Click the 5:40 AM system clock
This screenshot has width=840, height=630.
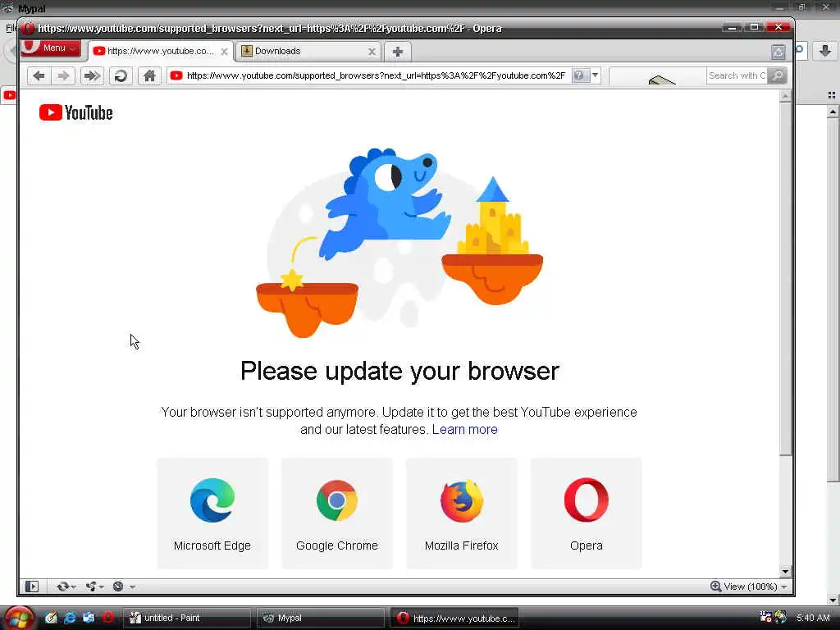(x=813, y=618)
